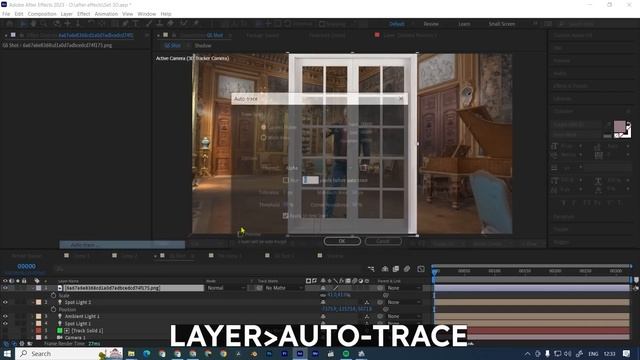Select the Camera 1 layer
640x360 pixels.
tap(75, 338)
